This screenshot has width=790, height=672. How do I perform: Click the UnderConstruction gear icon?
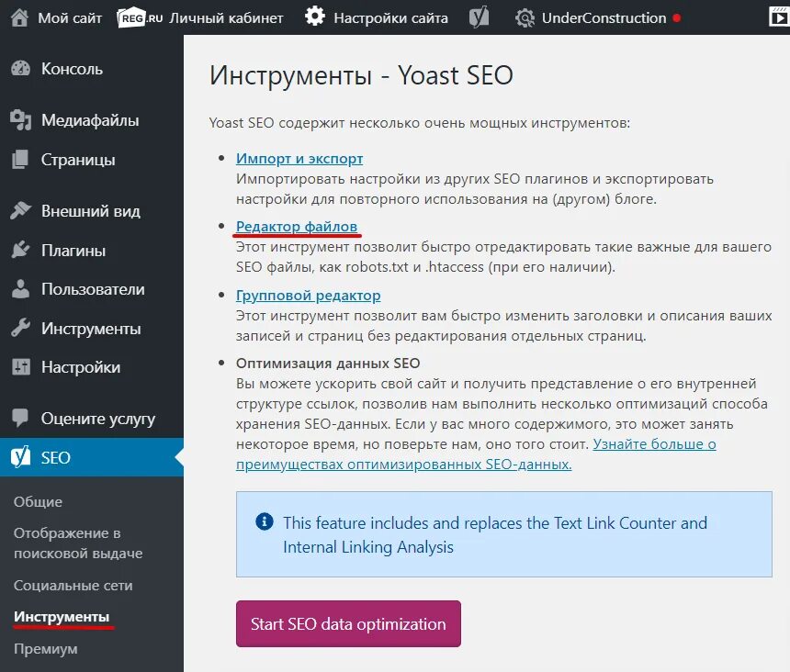click(525, 18)
